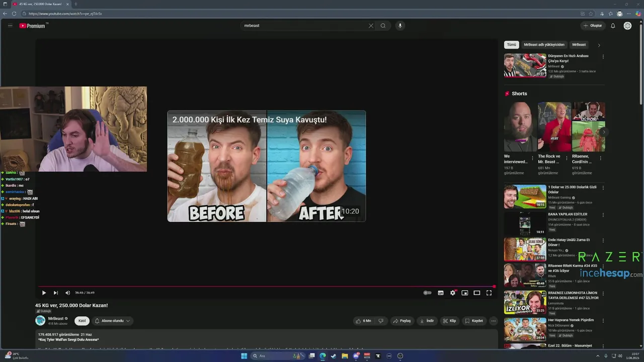Open Edge Copilot sidebar icon
This screenshot has width=644, height=362.
point(639,14)
